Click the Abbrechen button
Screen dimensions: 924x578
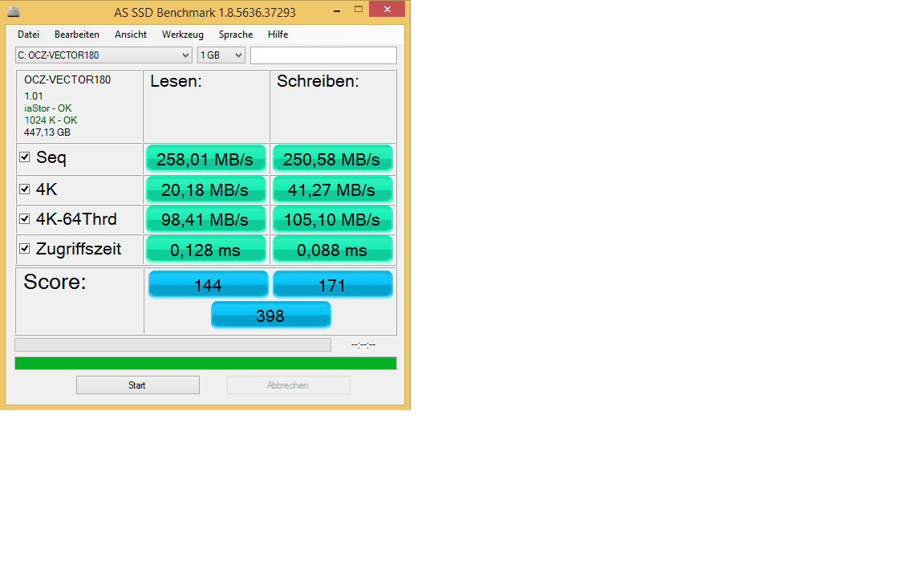[288, 385]
